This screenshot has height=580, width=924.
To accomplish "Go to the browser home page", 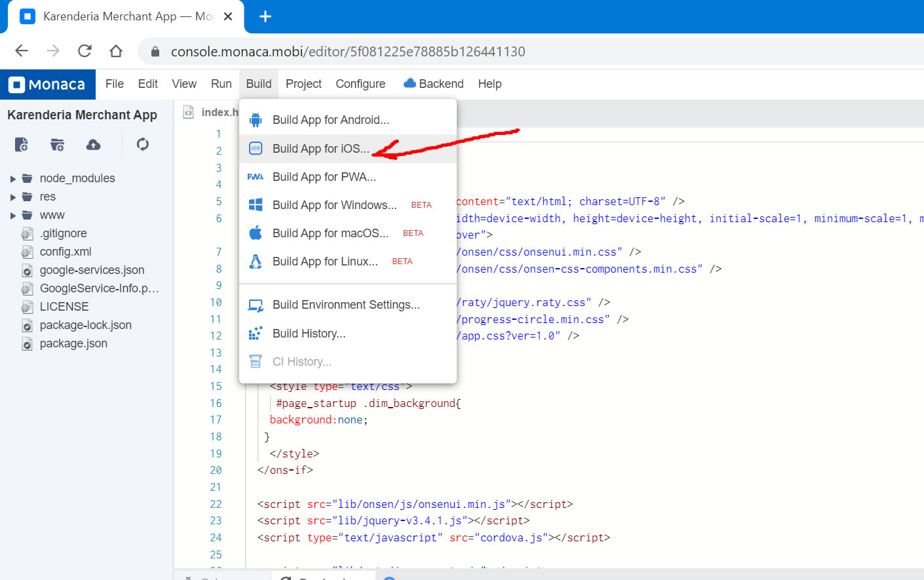I will [x=116, y=51].
